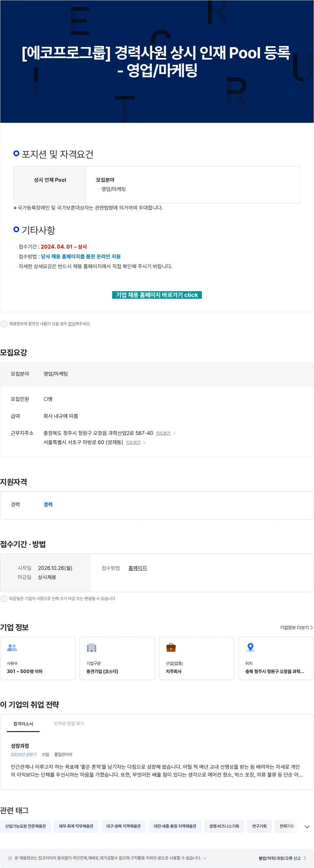Open the 홈페이지 application method link
This screenshot has width=314, height=868.
click(x=138, y=568)
